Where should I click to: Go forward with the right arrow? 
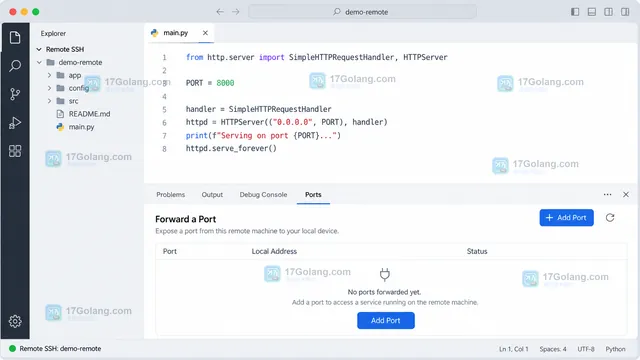(x=236, y=12)
